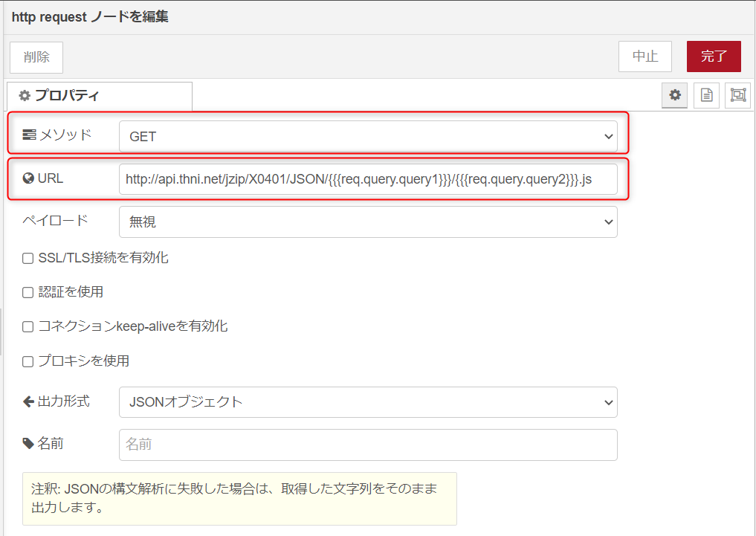Click into the URL input field
The height and width of the screenshot is (536, 756).
coord(368,179)
